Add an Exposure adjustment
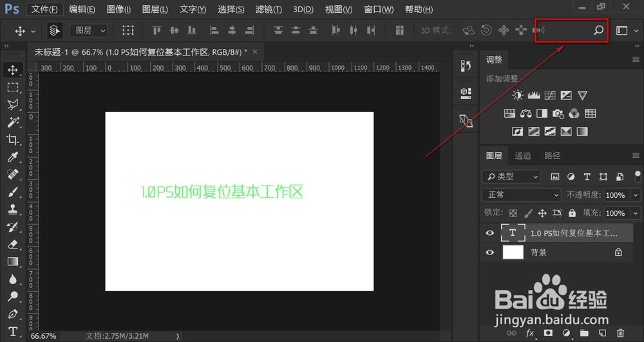Image resolution: width=644 pixels, height=342 pixels. tap(566, 96)
